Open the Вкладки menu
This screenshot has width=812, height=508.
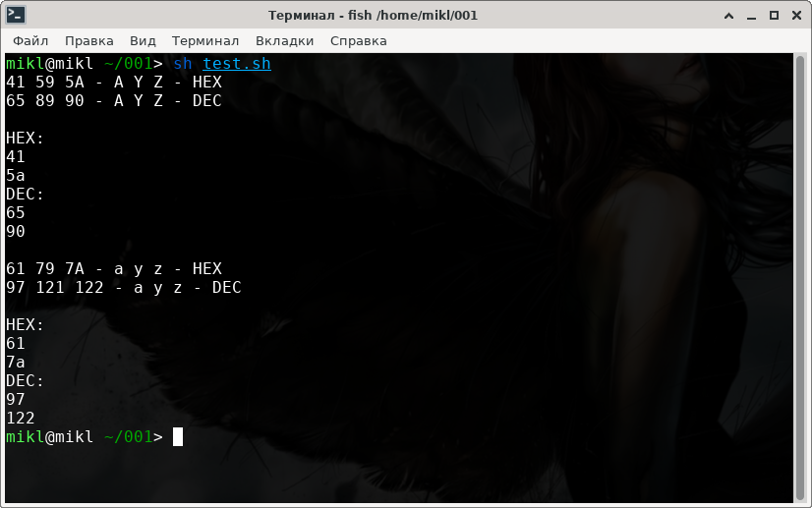[x=284, y=40]
